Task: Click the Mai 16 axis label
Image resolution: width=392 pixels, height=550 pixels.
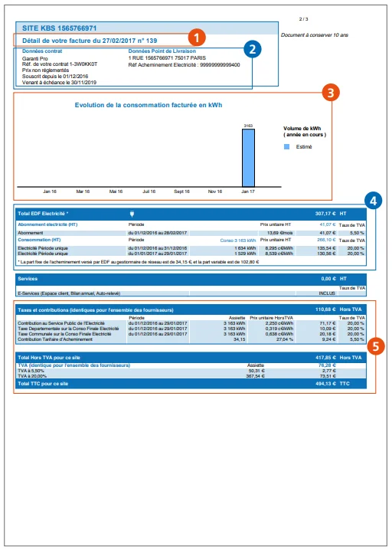Action: [116, 192]
